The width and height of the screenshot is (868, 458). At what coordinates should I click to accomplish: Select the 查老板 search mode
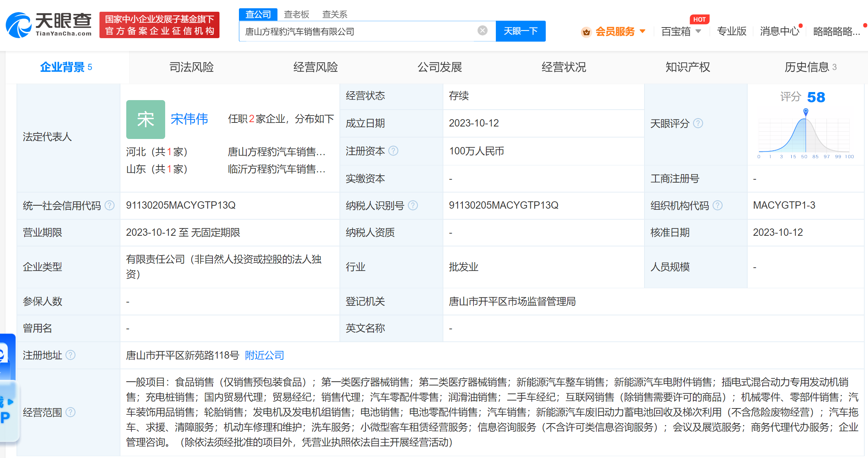(x=296, y=14)
